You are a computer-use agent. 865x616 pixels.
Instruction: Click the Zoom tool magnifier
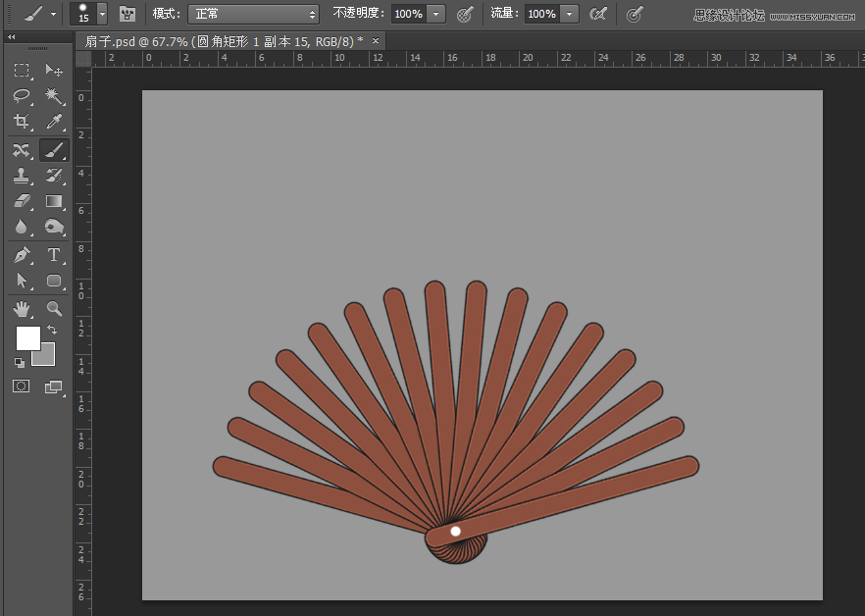(x=54, y=308)
